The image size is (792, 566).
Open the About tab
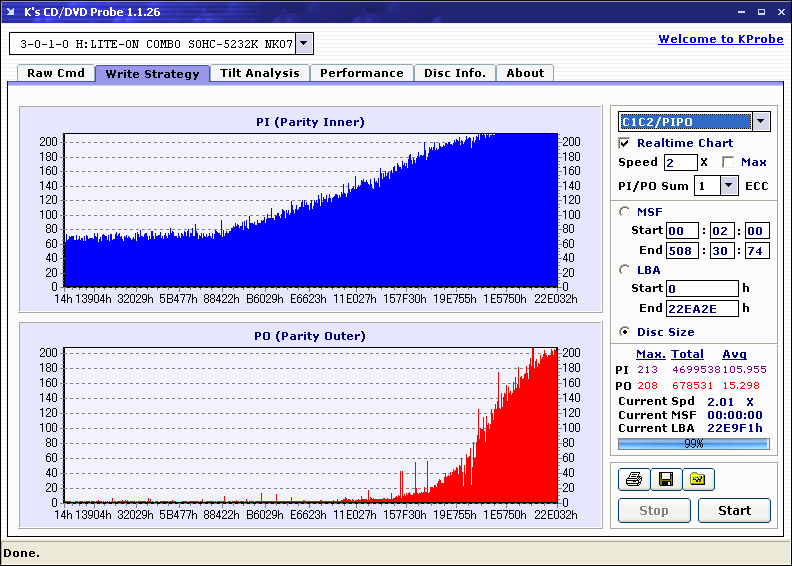coord(525,73)
